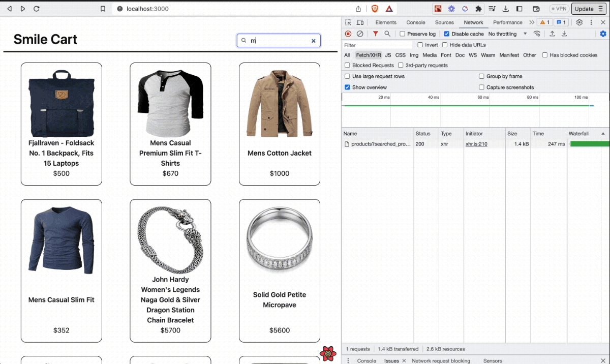Toggle the device toolbar icon

(360, 22)
